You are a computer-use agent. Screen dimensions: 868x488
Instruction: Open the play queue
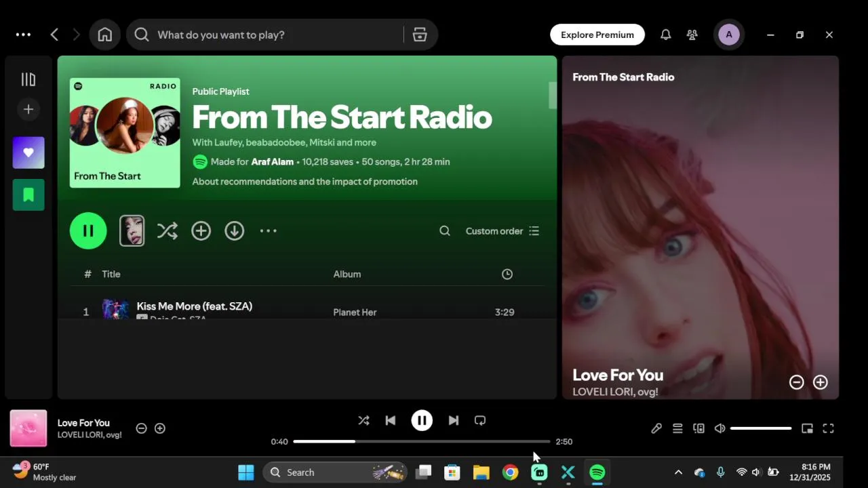[677, 428]
